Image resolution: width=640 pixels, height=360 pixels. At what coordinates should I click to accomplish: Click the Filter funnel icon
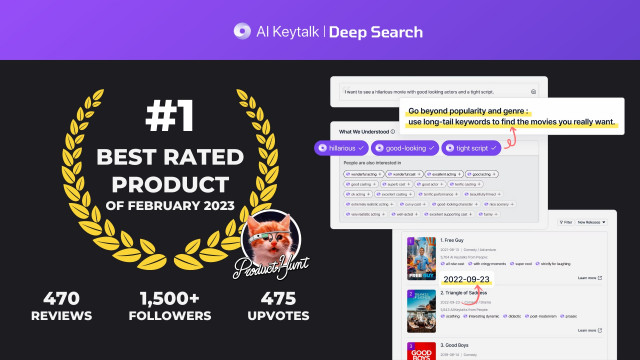561,222
